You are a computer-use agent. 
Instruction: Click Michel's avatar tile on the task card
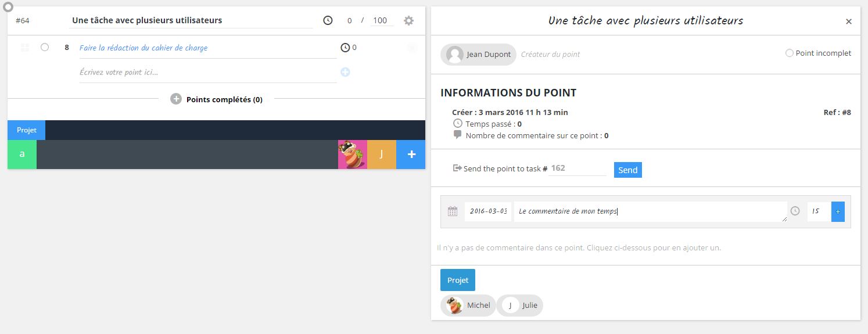353,155
